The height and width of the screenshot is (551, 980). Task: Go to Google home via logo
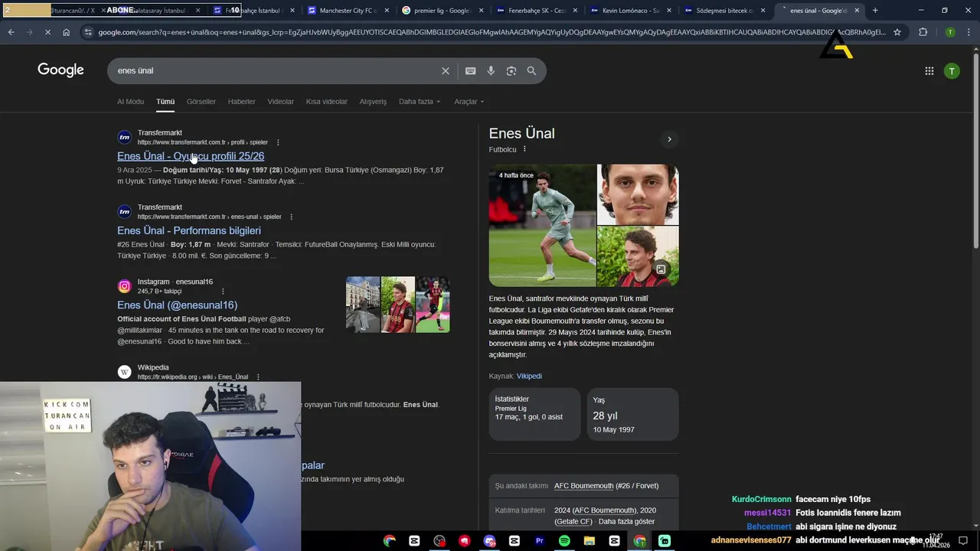coord(60,70)
